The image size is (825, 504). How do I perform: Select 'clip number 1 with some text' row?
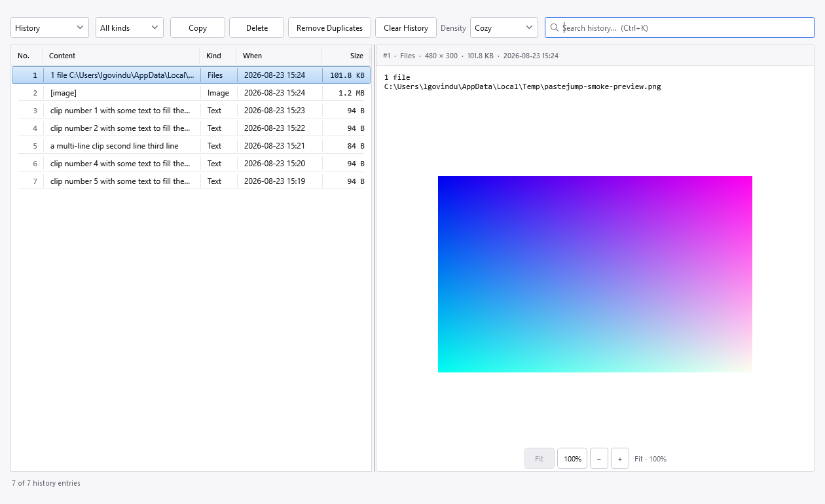(x=191, y=111)
